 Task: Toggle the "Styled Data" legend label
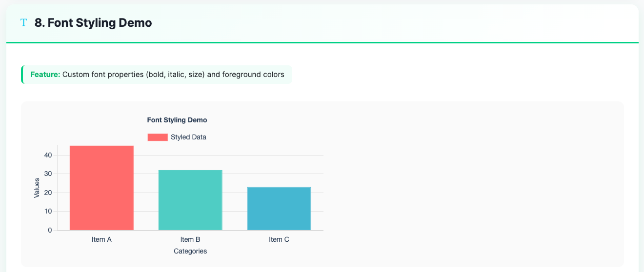click(188, 137)
